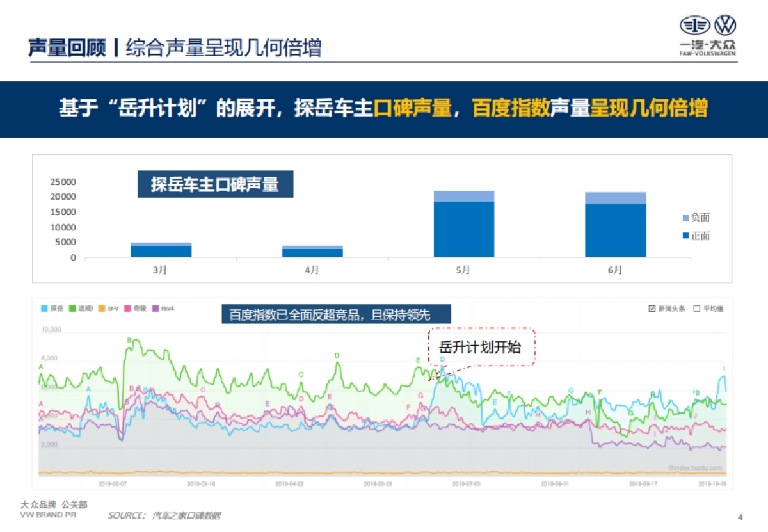The width and height of the screenshot is (768, 532).
Task: Select the 奇骏 pink legend marker
Action: tap(126, 308)
